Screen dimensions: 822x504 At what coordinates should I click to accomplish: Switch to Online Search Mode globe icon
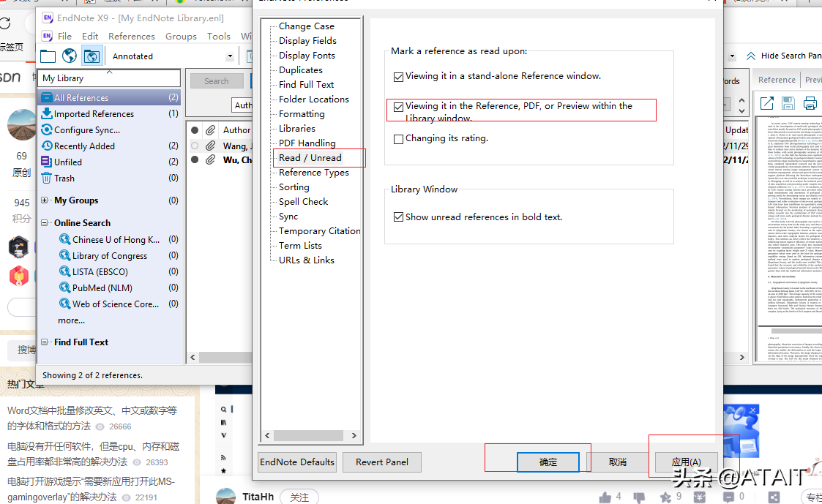[70, 56]
